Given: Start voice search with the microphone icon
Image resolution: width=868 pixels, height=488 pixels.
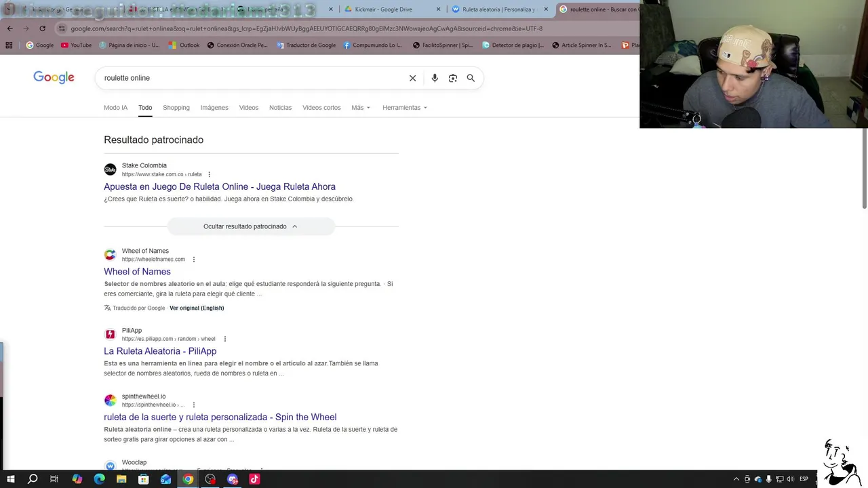Looking at the screenshot, I should point(435,78).
